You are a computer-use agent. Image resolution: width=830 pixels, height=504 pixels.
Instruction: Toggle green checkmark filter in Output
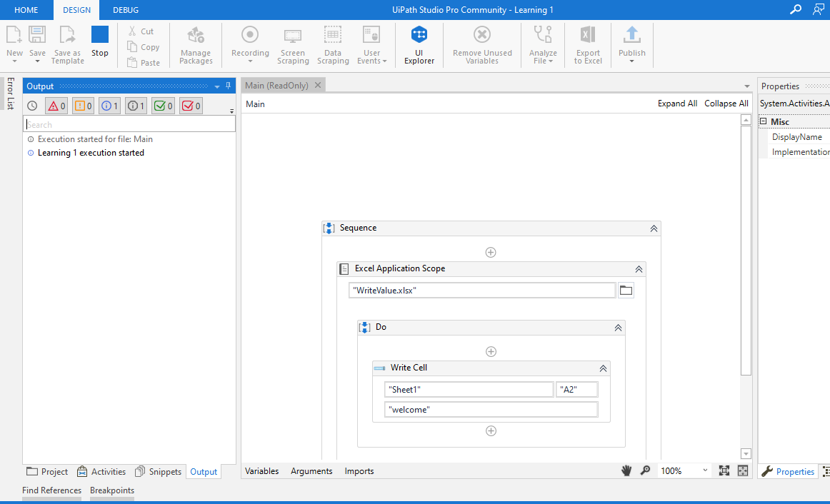(x=163, y=106)
